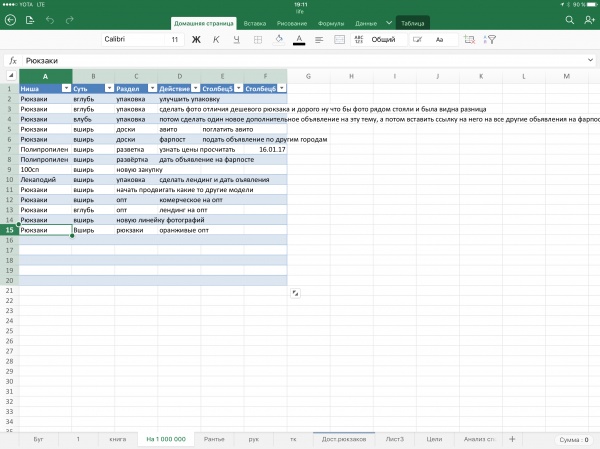Switch to sheet Рантье

[214, 439]
